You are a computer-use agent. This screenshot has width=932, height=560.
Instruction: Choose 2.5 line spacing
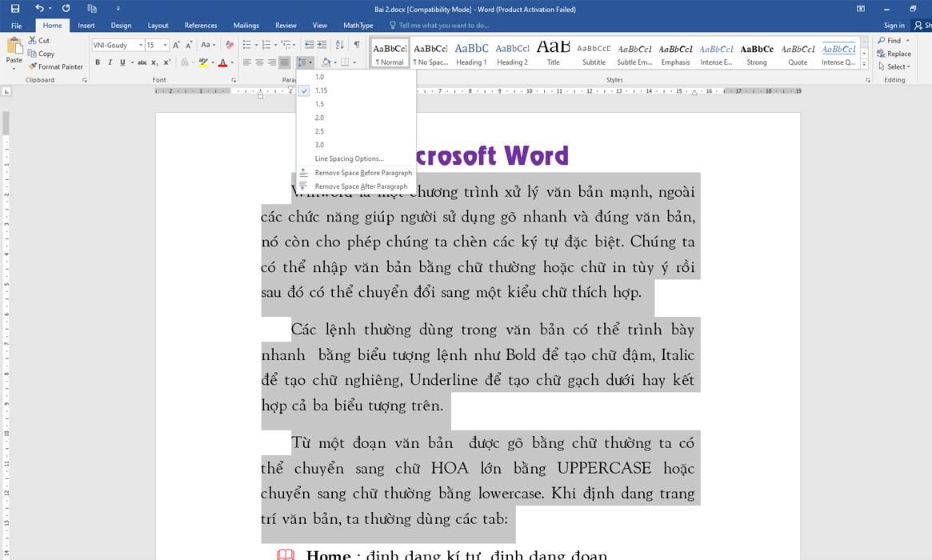(x=356, y=131)
